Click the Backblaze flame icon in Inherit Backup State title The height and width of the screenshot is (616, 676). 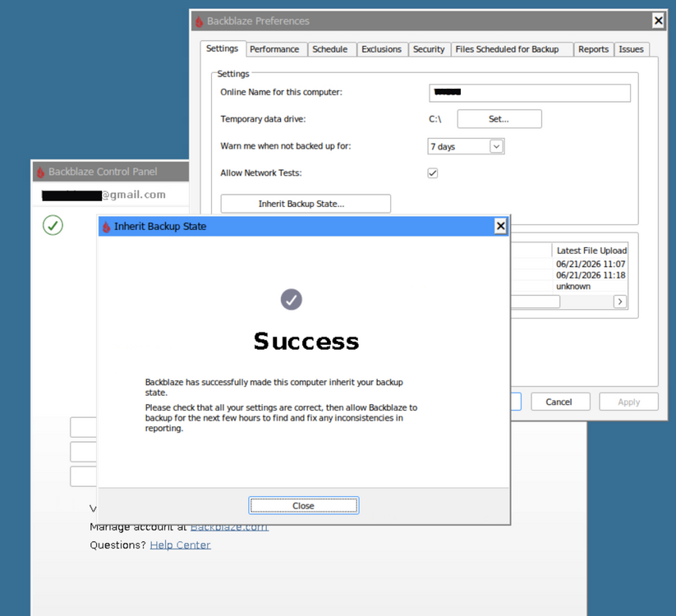click(x=107, y=227)
